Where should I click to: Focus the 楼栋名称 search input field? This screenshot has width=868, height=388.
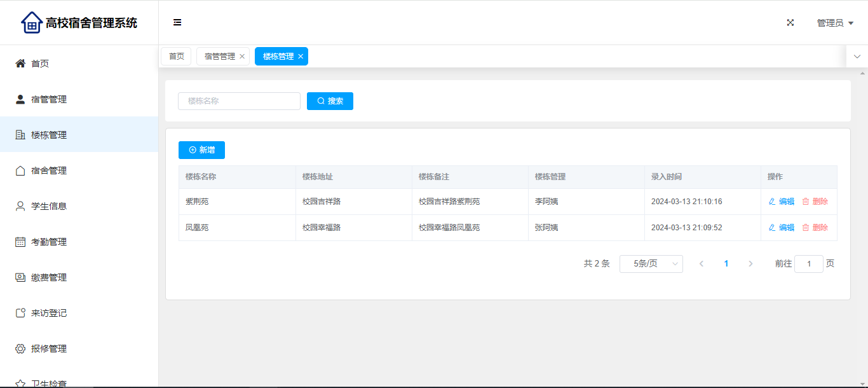(239, 101)
